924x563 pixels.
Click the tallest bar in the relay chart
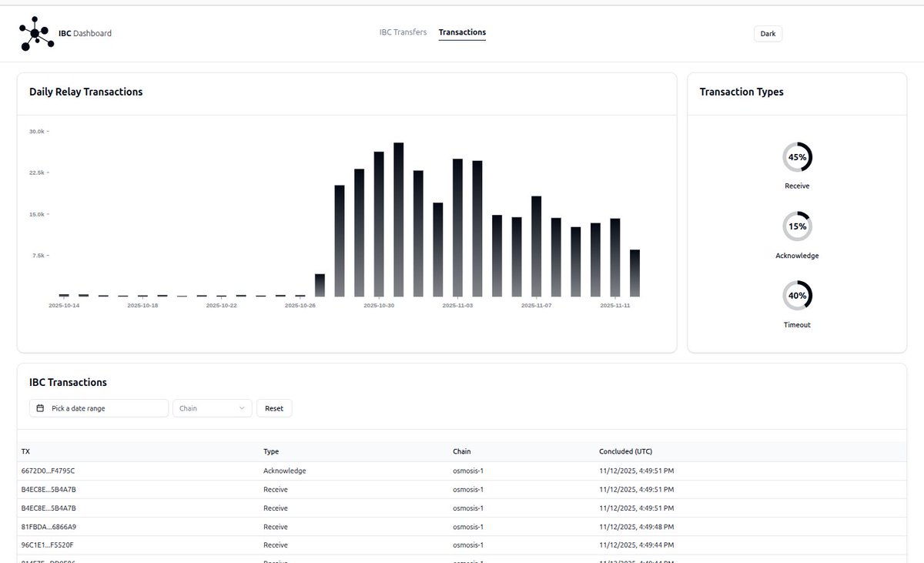tap(399, 220)
